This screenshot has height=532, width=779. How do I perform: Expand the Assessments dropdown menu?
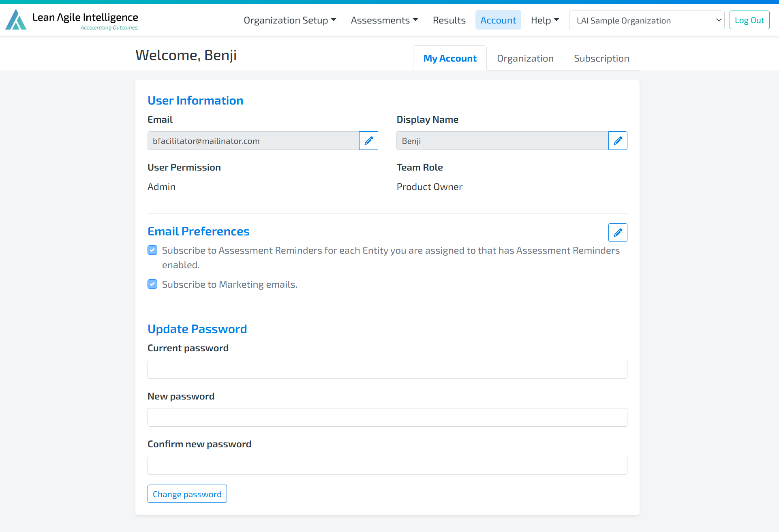click(384, 20)
